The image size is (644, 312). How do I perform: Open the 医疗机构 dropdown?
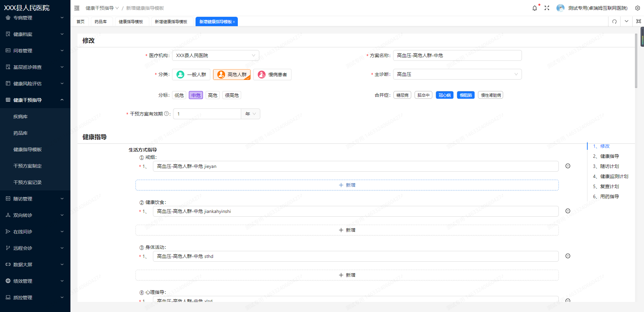pos(215,55)
